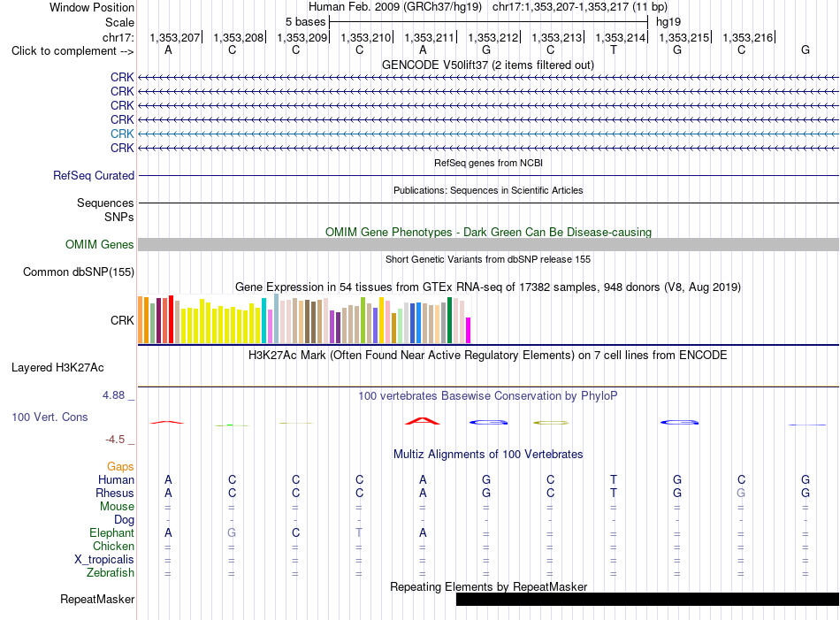Click the PhyloP maximum value 4.88
Screen dimensions: 840x620
pos(113,395)
